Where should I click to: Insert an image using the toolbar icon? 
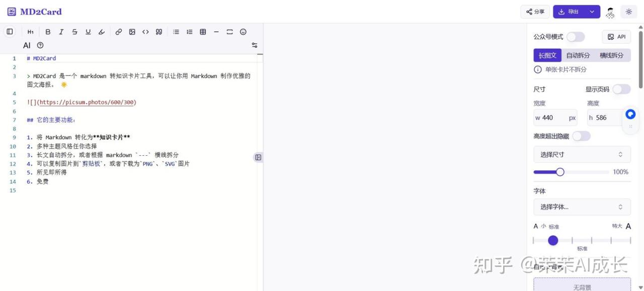132,32
